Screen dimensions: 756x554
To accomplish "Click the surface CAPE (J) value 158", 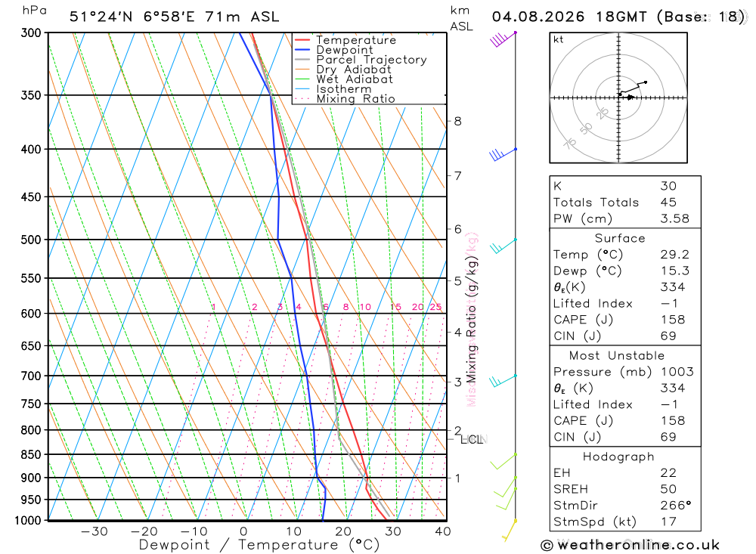I will pyautogui.click(x=673, y=320).
